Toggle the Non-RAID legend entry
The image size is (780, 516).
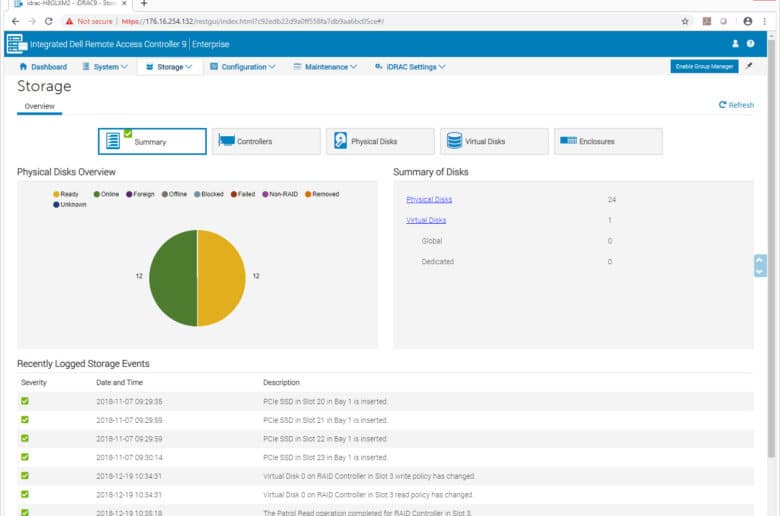[280, 194]
